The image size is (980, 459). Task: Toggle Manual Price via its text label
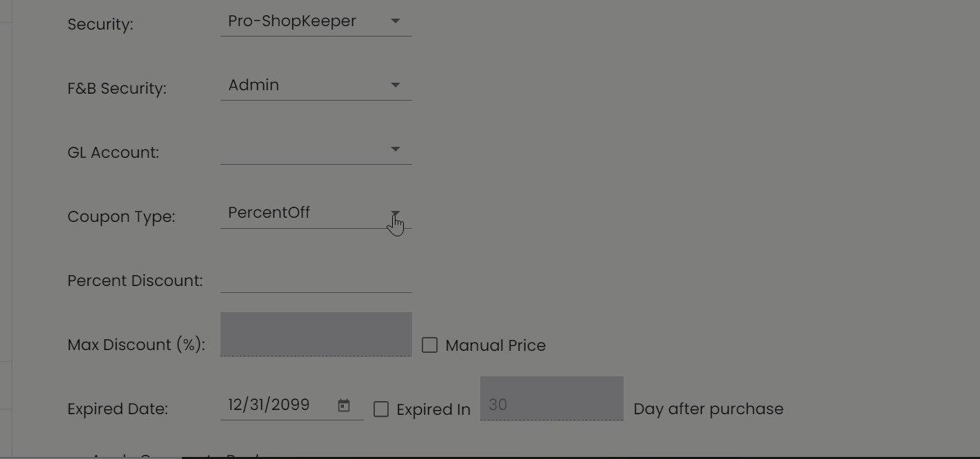pos(496,345)
